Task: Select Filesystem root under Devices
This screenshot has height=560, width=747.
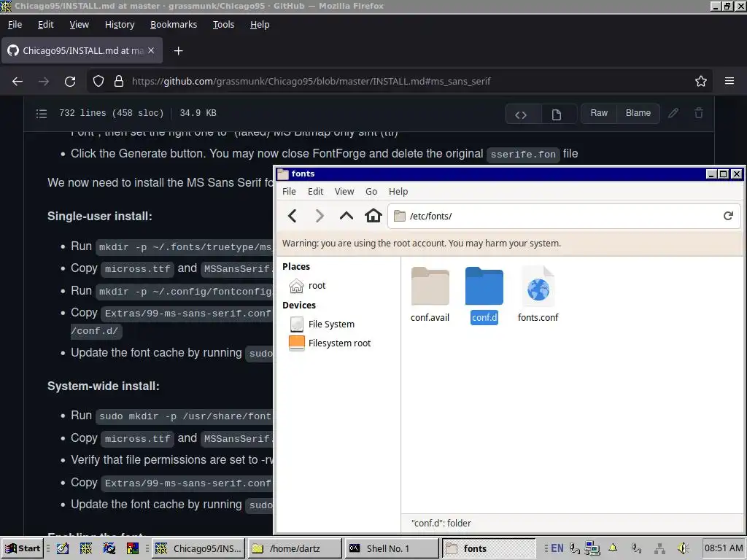Action: (x=330, y=343)
